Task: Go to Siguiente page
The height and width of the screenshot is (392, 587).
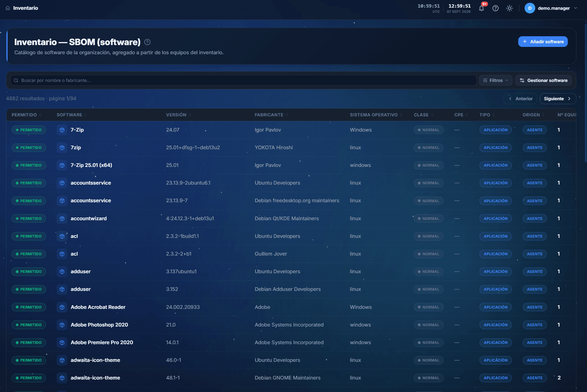Action: tap(558, 99)
